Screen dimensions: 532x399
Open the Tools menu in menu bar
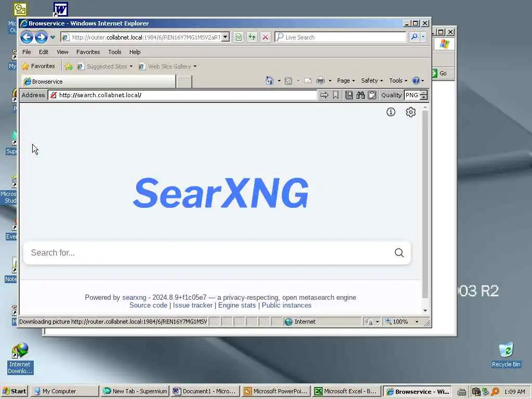click(x=115, y=52)
